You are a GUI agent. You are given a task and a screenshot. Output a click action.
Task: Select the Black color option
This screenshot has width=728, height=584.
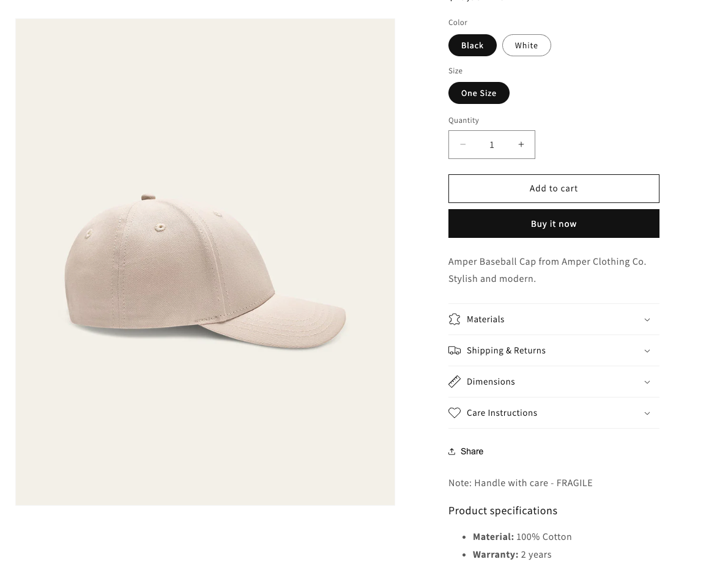pos(472,45)
